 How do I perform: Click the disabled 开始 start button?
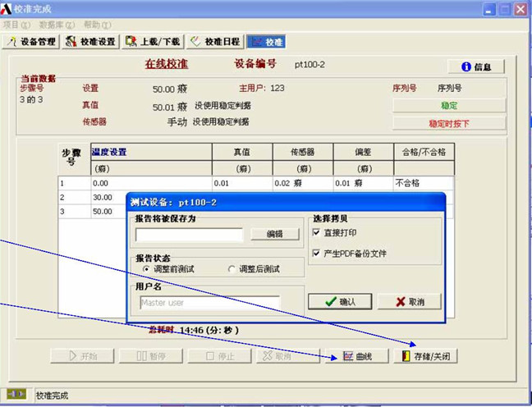tap(82, 356)
